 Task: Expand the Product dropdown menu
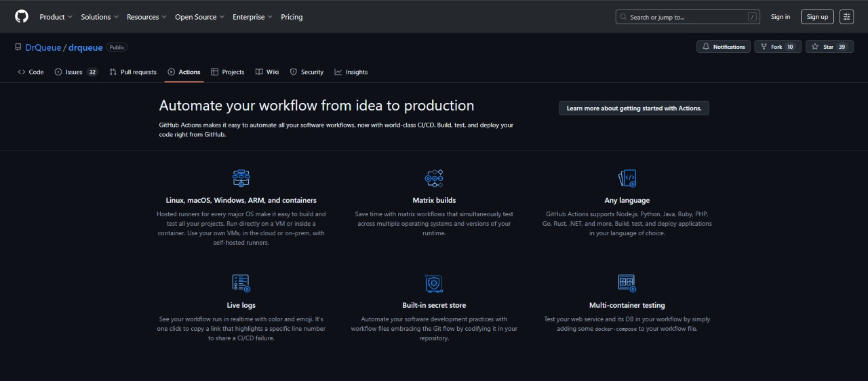[56, 17]
